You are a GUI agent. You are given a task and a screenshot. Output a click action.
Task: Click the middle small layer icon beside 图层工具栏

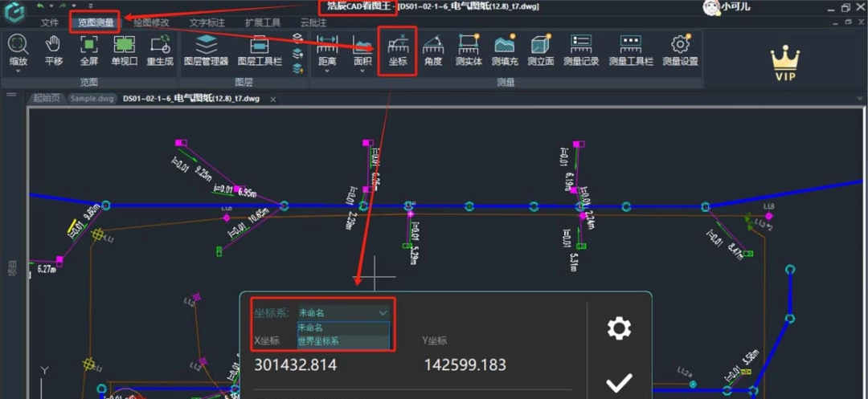298,54
